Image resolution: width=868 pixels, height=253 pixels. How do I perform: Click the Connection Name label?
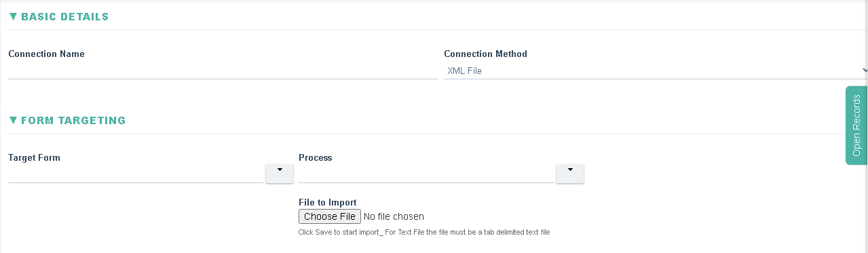pyautogui.click(x=46, y=54)
